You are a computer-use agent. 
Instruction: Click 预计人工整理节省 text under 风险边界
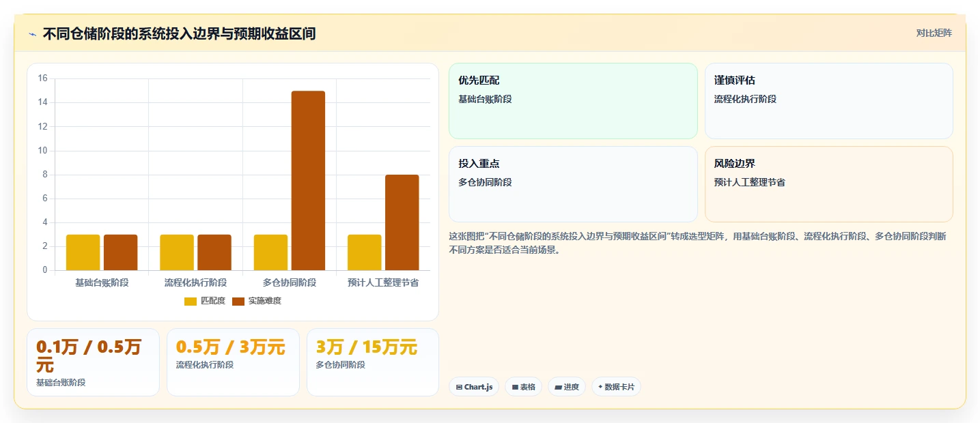pyautogui.click(x=749, y=182)
